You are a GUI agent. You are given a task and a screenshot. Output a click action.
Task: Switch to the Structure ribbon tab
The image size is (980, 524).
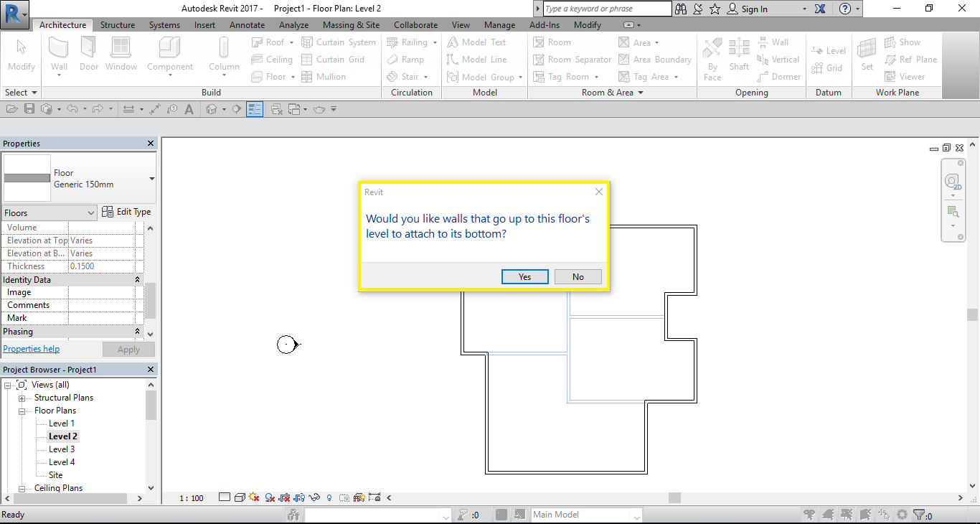pyautogui.click(x=118, y=25)
